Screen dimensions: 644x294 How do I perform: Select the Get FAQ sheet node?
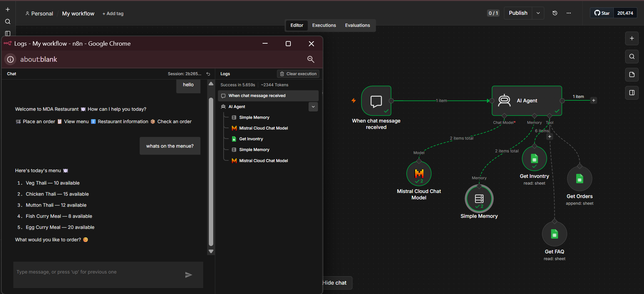pos(554,234)
